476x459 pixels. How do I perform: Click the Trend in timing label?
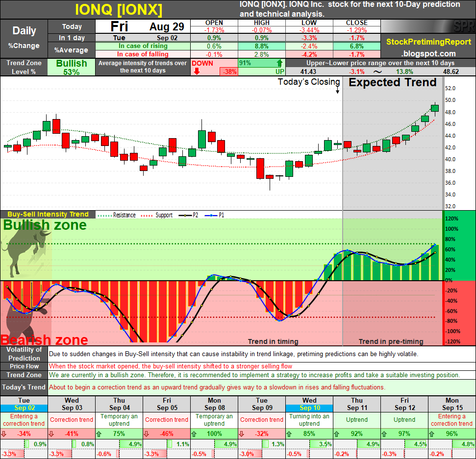(x=273, y=341)
